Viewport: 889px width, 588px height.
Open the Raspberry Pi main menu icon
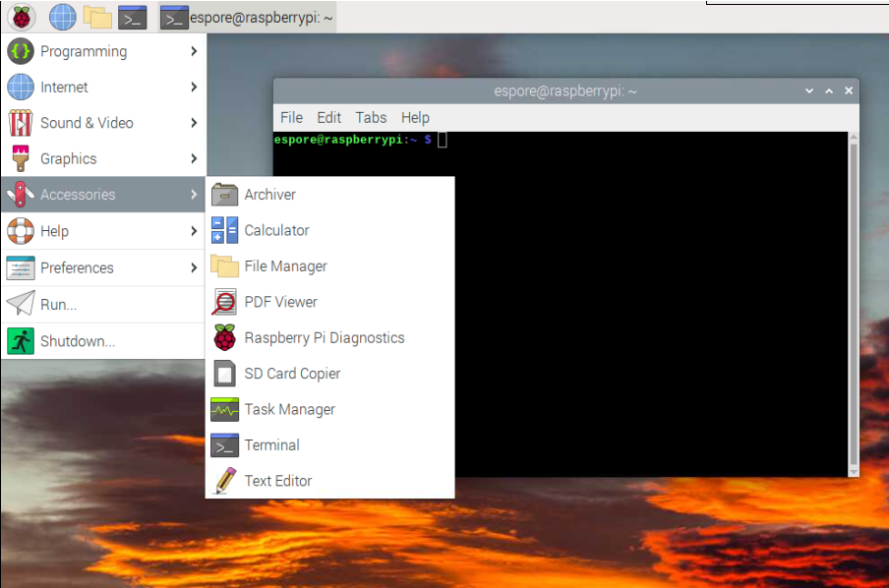(22, 17)
